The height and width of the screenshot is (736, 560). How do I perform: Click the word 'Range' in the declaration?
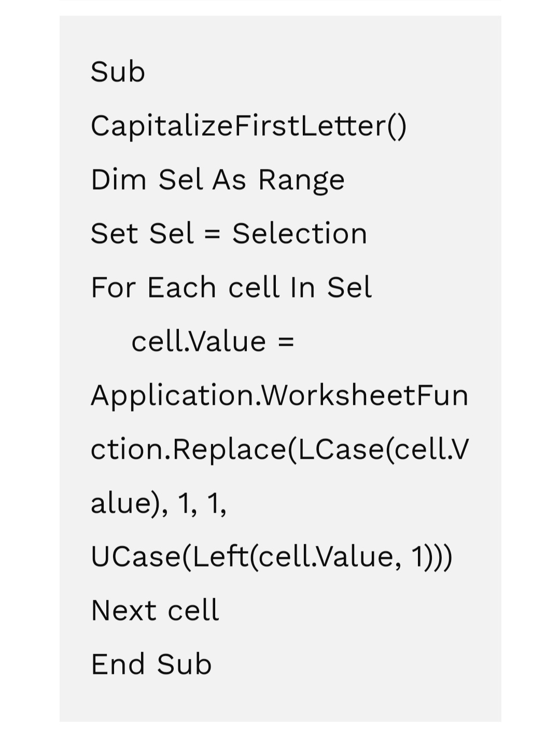pyautogui.click(x=301, y=181)
